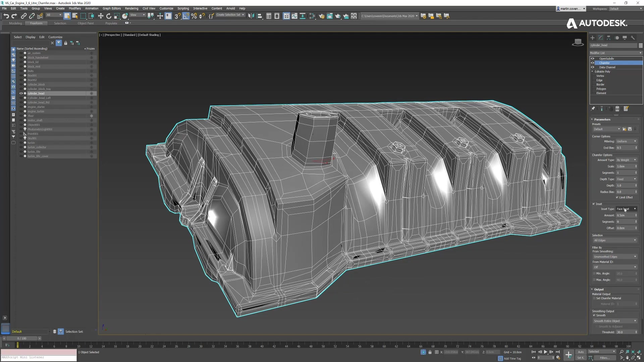This screenshot has width=644, height=362.
Task: Switch to the Object Paint tab
Action: pyautogui.click(x=86, y=23)
